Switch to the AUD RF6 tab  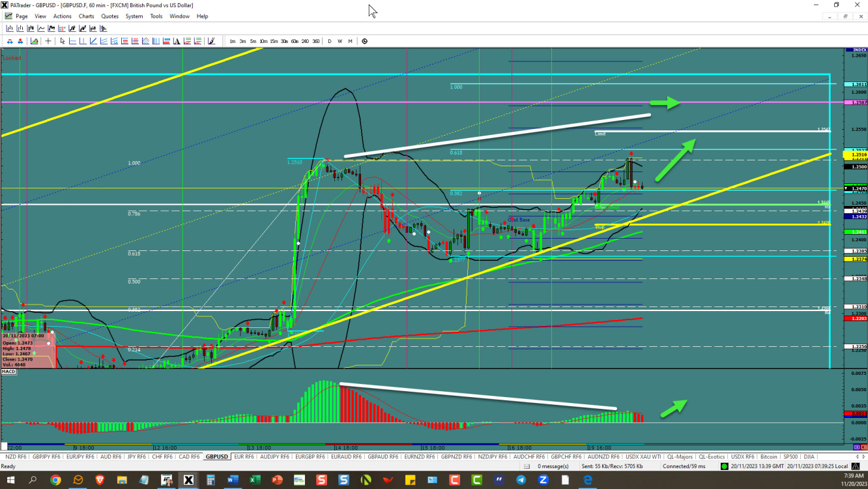click(111, 456)
